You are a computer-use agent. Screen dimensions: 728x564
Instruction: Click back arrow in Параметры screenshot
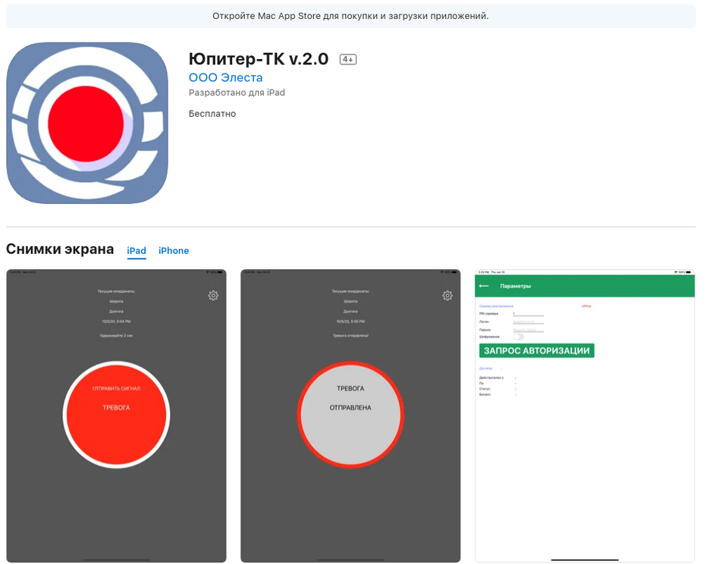click(484, 286)
